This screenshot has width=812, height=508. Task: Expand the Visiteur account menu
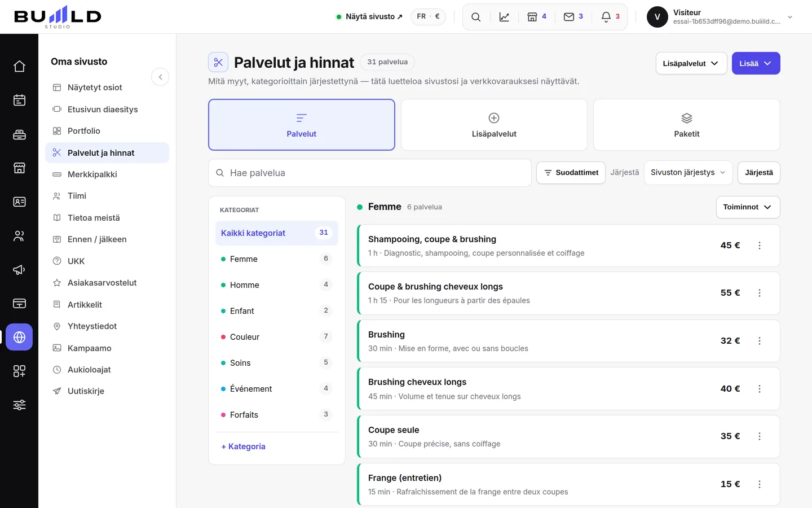pyautogui.click(x=720, y=17)
